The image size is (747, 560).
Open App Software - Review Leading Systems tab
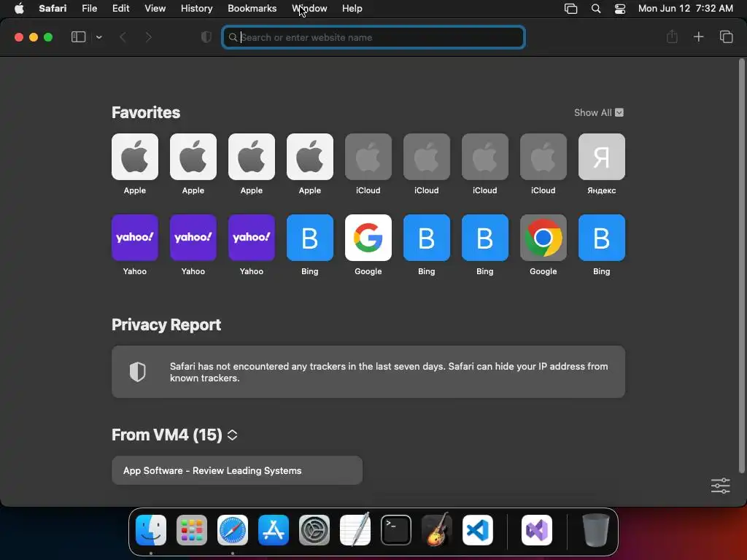[237, 470]
